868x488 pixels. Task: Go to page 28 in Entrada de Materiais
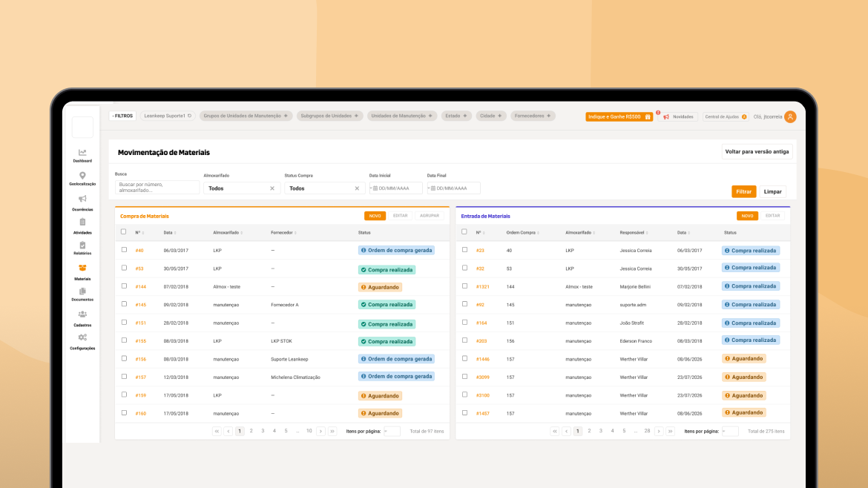point(647,431)
